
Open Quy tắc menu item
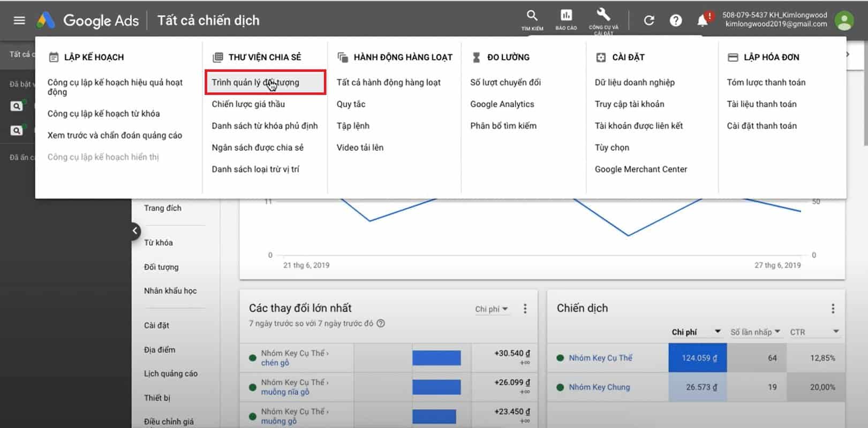tap(351, 104)
